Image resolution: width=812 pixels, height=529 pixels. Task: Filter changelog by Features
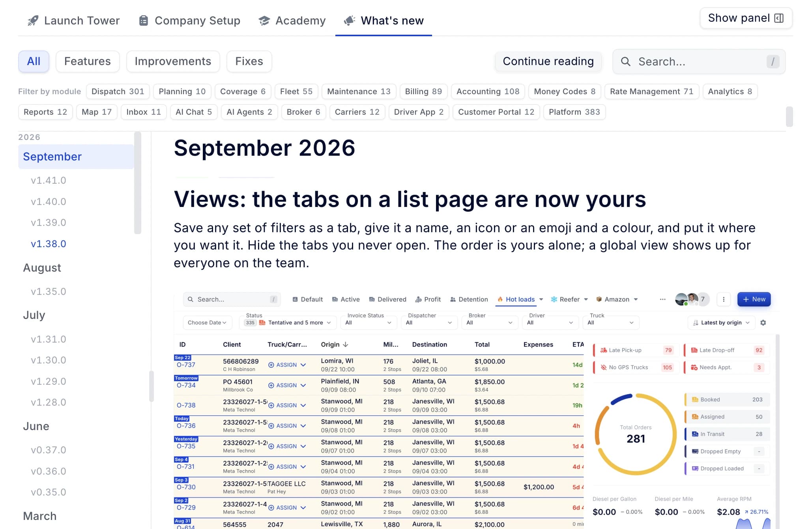pyautogui.click(x=88, y=61)
